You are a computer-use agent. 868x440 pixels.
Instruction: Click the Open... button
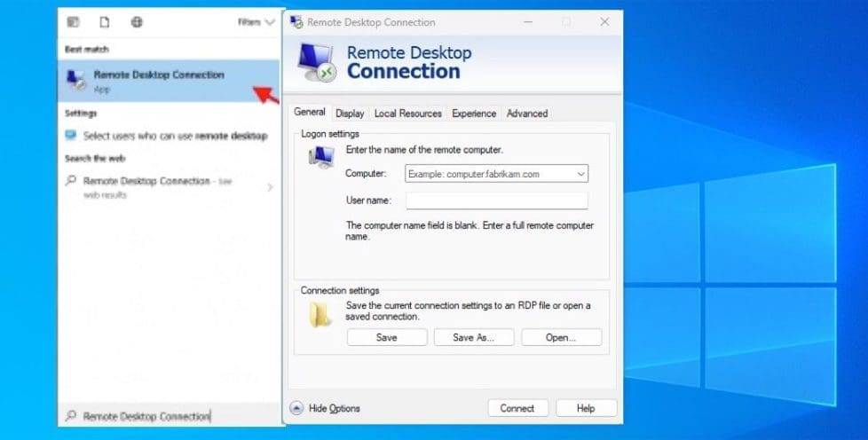[561, 338]
